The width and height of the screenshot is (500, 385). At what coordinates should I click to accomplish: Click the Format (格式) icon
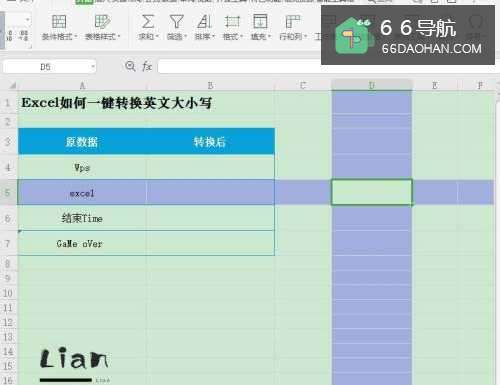click(232, 22)
